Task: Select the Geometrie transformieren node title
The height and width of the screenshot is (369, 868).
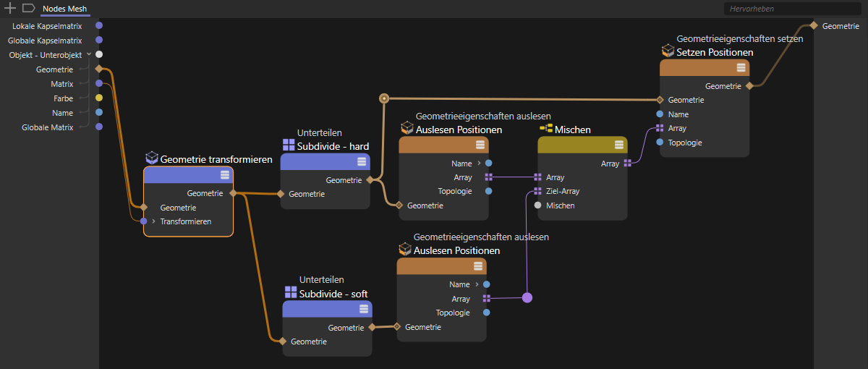Action: [x=216, y=158]
